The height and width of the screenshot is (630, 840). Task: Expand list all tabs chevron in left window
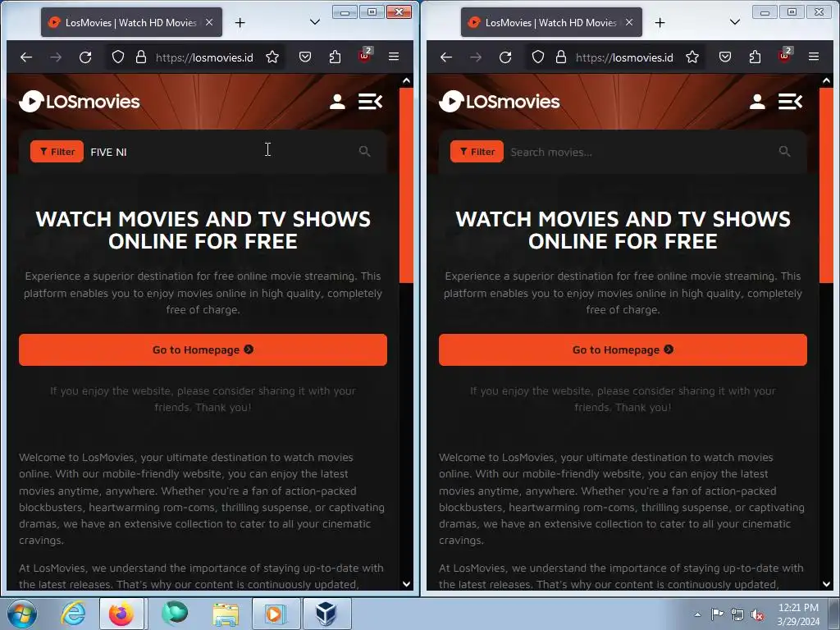click(x=315, y=22)
